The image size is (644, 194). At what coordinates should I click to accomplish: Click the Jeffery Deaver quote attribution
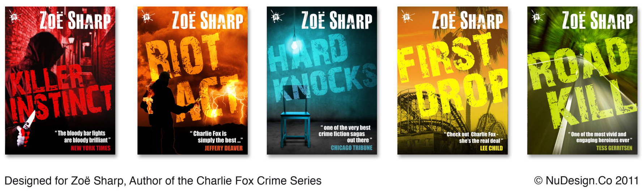tap(223, 148)
